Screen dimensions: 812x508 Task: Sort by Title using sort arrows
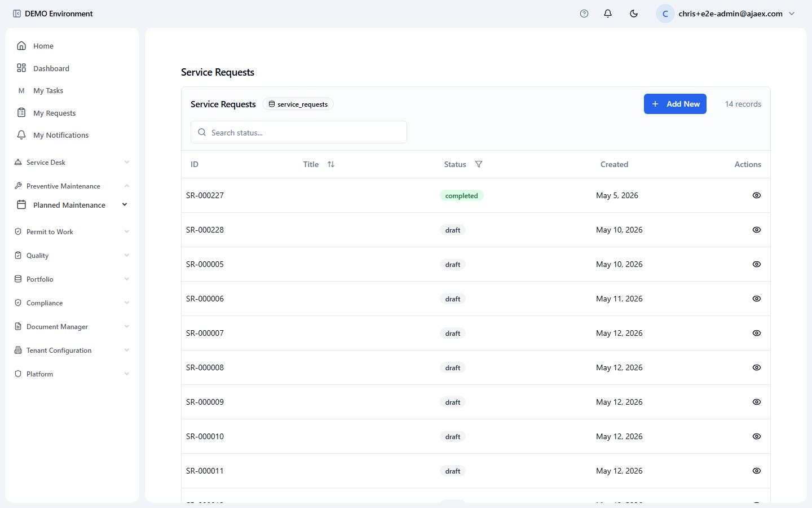point(331,164)
